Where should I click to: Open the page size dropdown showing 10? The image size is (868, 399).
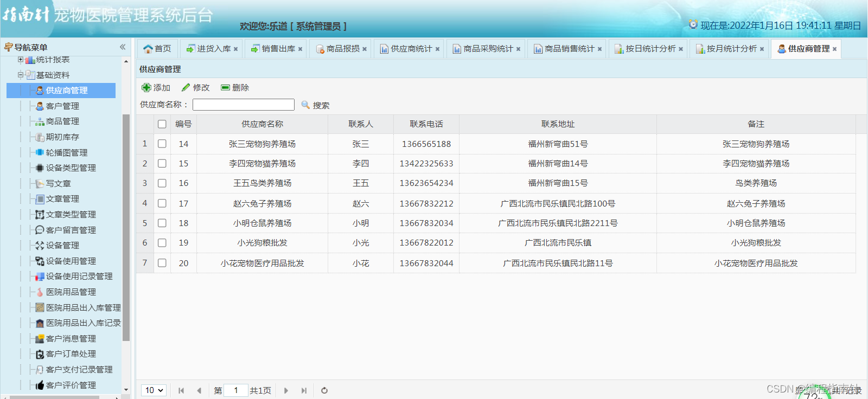154,390
